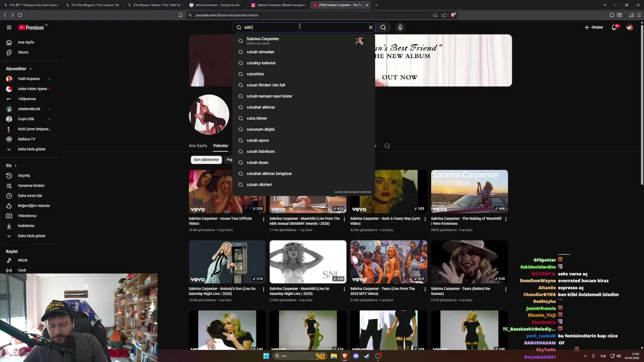Choose the 'sabah zikirleri' suggestion
This screenshot has width=644, height=362.
(x=303, y=185)
